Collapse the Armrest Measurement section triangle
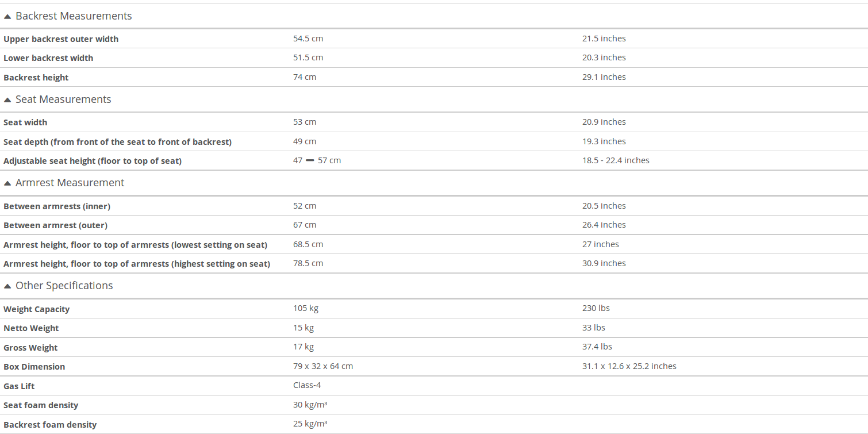Image resolution: width=868 pixels, height=434 pixels. pyautogui.click(x=7, y=183)
